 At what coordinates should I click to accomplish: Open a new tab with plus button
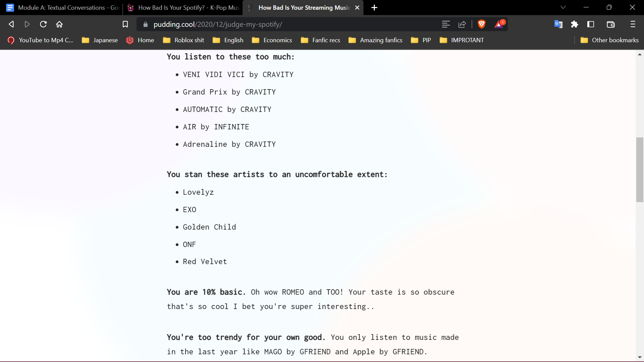[374, 7]
